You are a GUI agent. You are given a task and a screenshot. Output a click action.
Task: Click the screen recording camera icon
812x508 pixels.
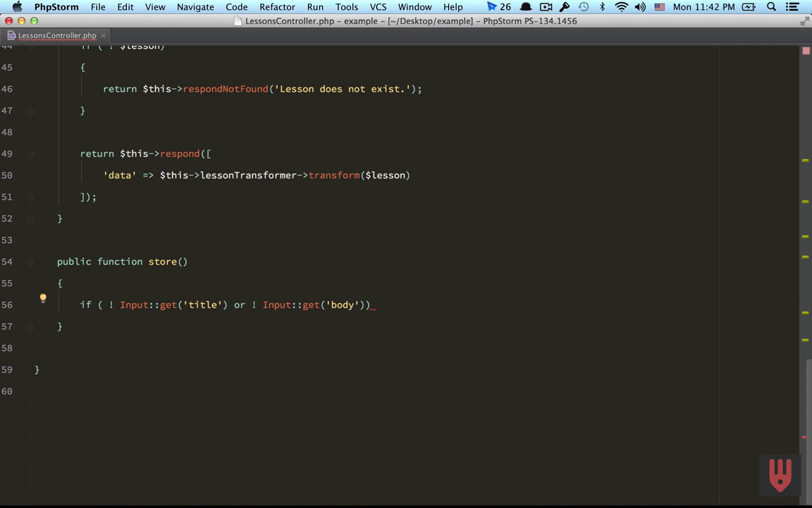(x=546, y=7)
